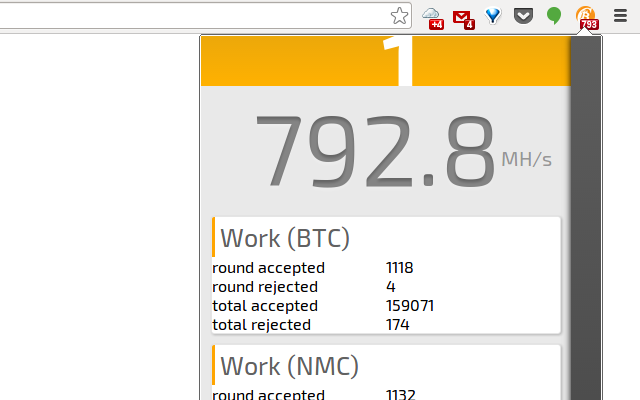This screenshot has width=640, height=400.
Task: Open the Gmail mail checker extension
Action: tap(463, 19)
